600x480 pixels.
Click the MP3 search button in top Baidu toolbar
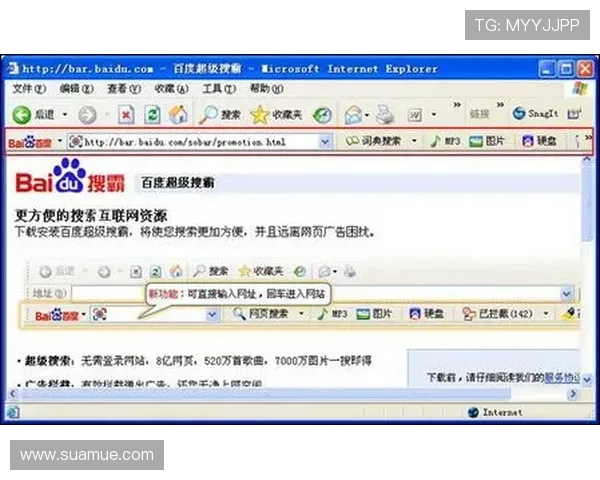[445, 141]
